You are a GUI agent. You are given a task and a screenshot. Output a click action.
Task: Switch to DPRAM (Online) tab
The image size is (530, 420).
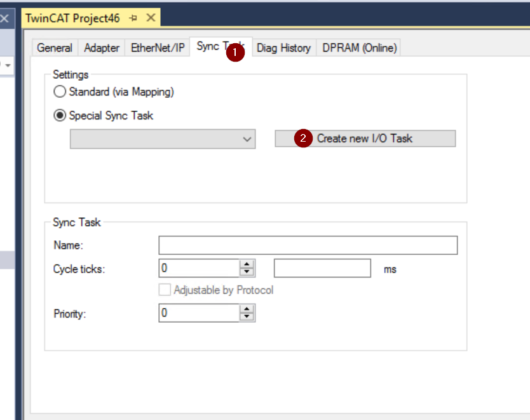point(359,48)
